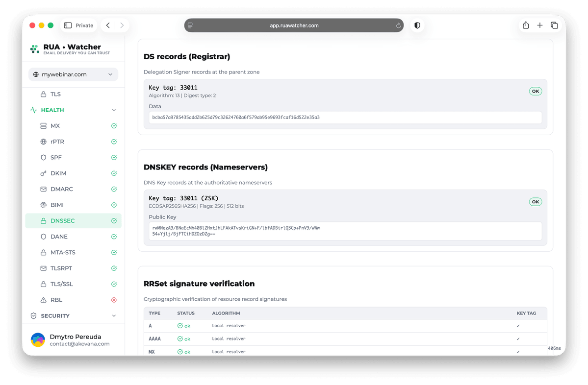The height and width of the screenshot is (385, 588).
Task: Expand the SECURITY section chevron
Action: [114, 316]
